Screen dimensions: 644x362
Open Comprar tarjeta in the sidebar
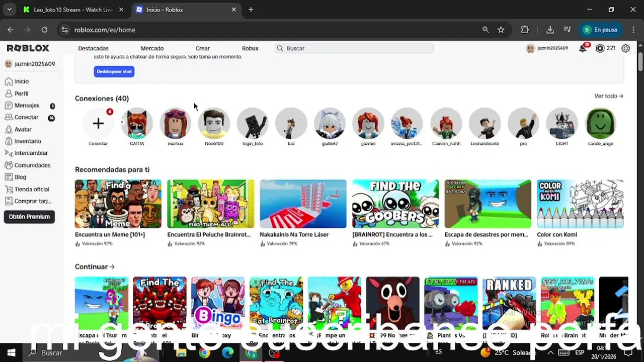point(28,201)
